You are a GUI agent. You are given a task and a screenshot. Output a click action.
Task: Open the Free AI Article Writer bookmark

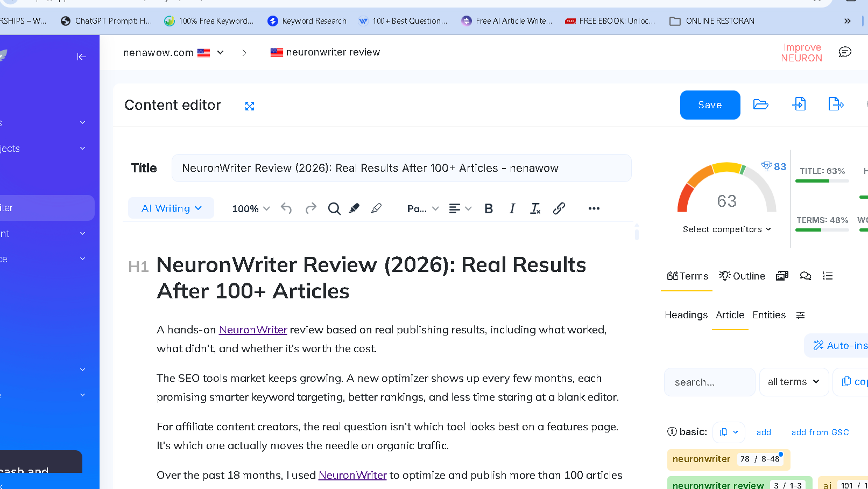pyautogui.click(x=507, y=21)
